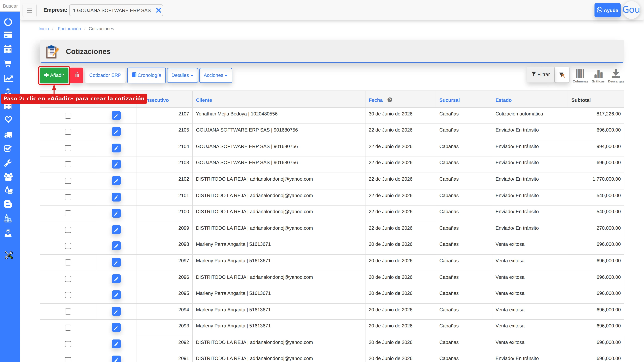Open the shopping cart icon in sidebar
This screenshot has width=644, height=362.
coord(8,64)
